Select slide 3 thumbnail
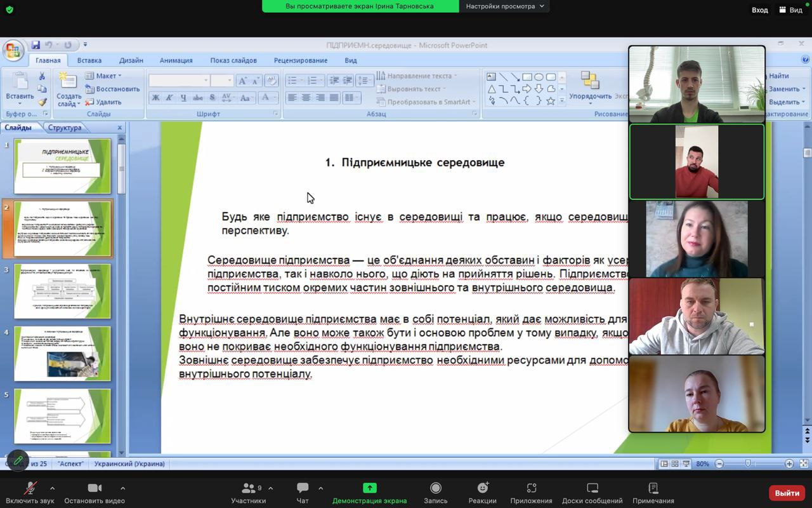This screenshot has width=812, height=508. [x=62, y=291]
